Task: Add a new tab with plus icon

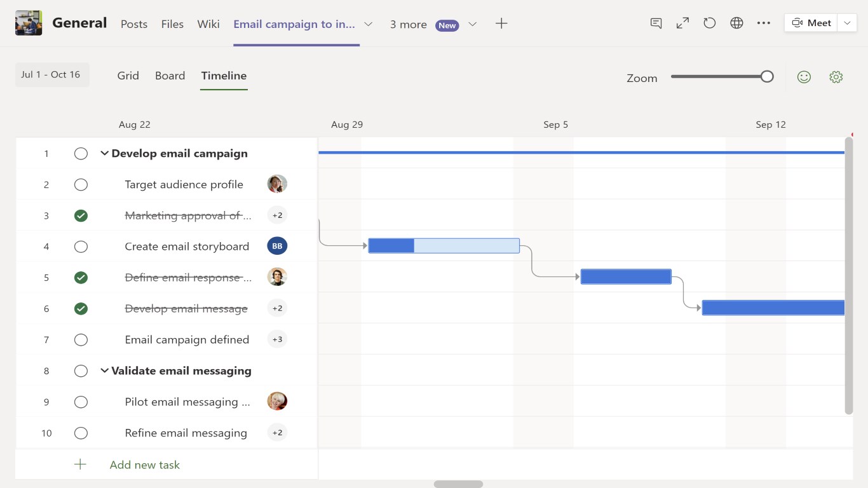Action: pyautogui.click(x=501, y=24)
